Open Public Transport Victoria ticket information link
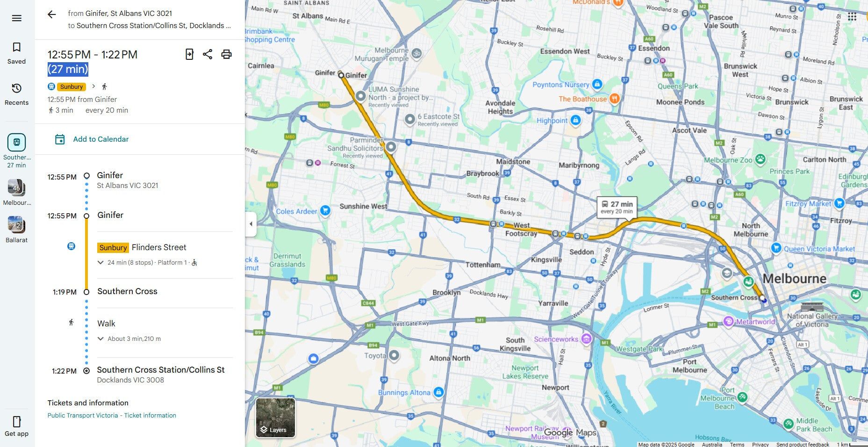The width and height of the screenshot is (868, 447). pos(112,416)
